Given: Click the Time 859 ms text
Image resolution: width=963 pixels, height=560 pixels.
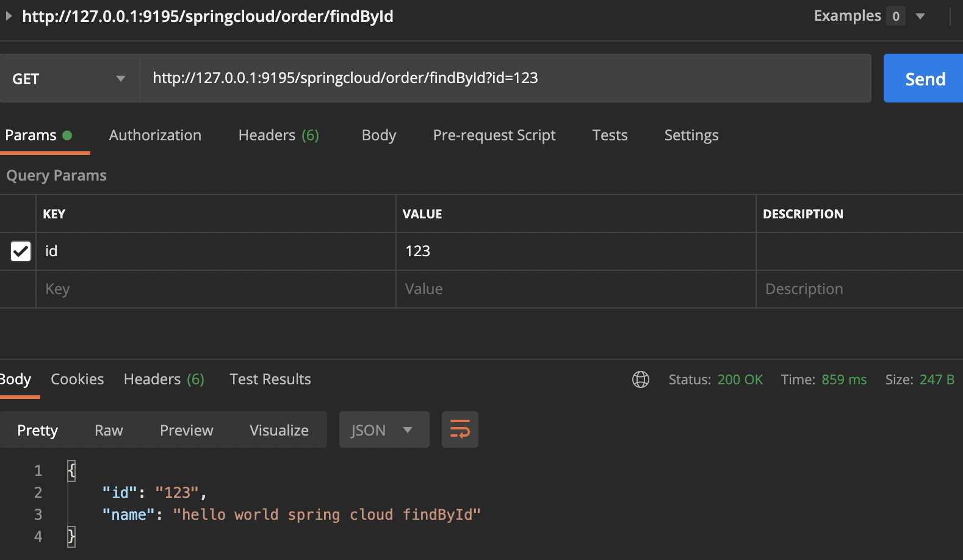Looking at the screenshot, I should (x=824, y=379).
